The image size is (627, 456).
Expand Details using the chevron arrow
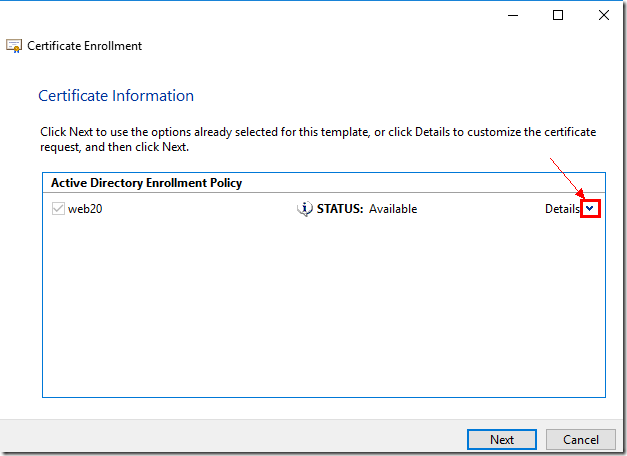590,209
